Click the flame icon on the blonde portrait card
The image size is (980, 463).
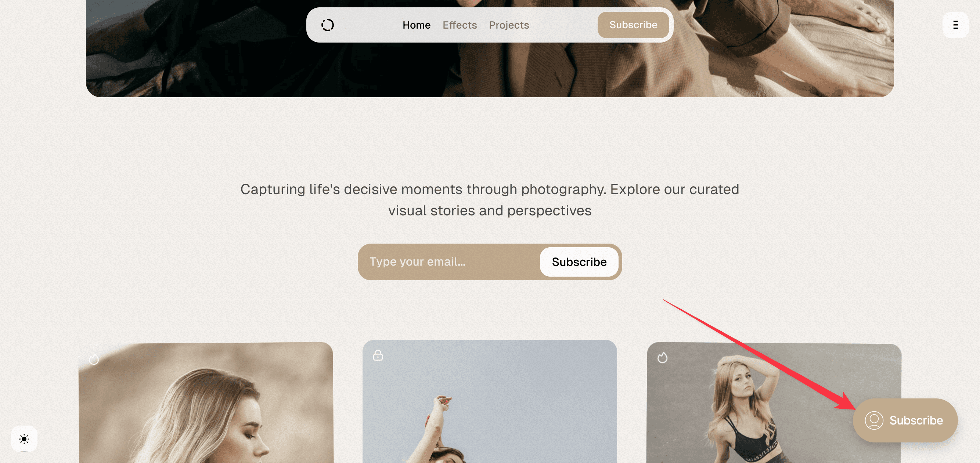click(94, 359)
